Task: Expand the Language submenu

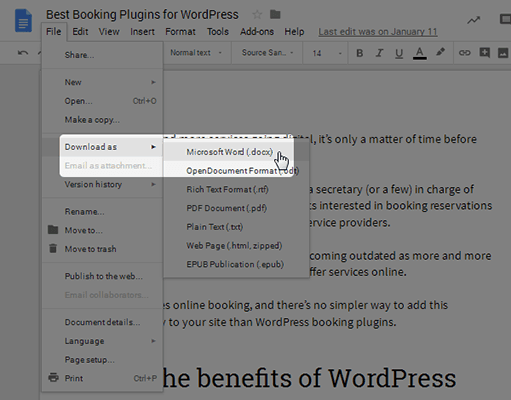Action: point(102,341)
